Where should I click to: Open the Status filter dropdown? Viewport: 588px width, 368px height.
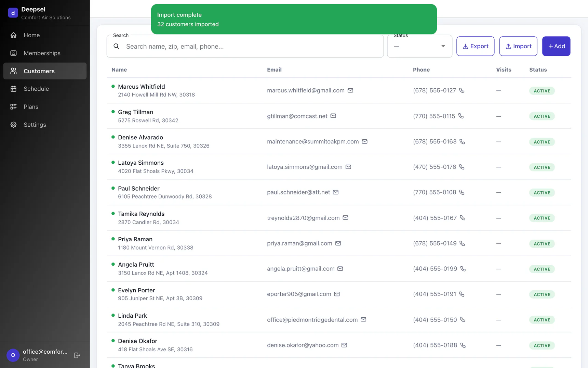click(419, 46)
